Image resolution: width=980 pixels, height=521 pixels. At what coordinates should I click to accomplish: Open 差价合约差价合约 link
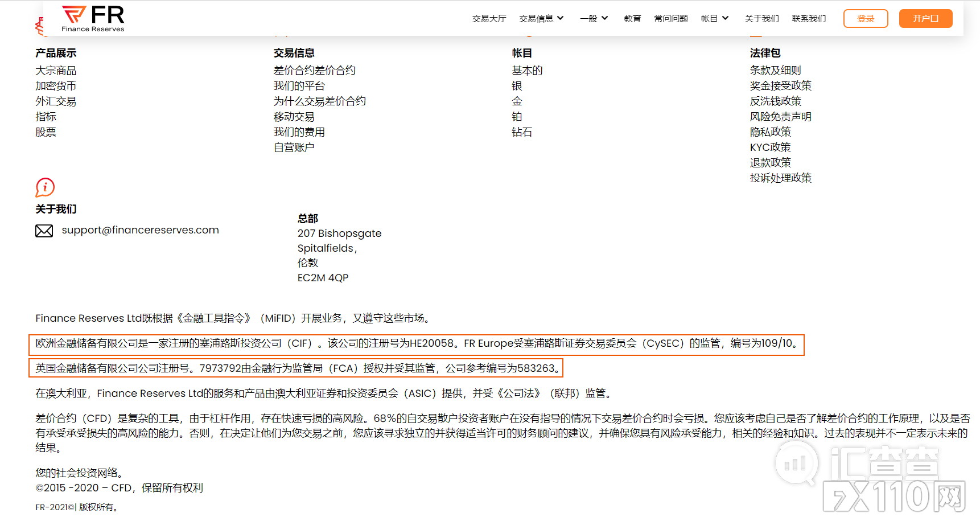pos(314,71)
